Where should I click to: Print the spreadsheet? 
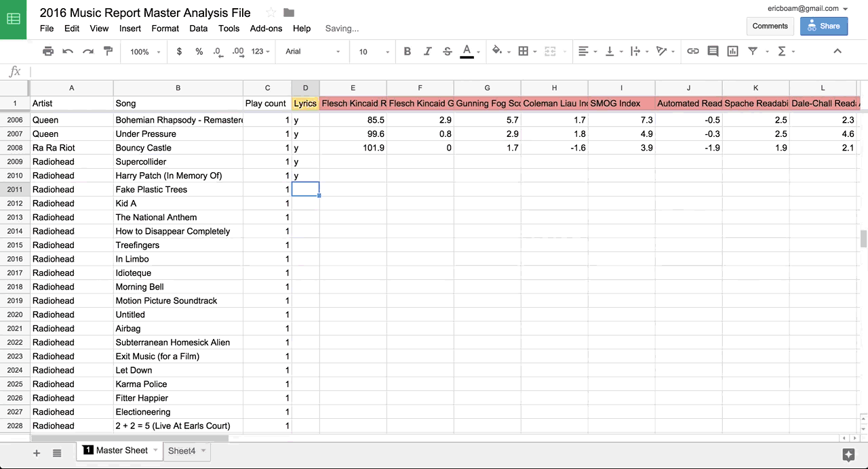[48, 52]
